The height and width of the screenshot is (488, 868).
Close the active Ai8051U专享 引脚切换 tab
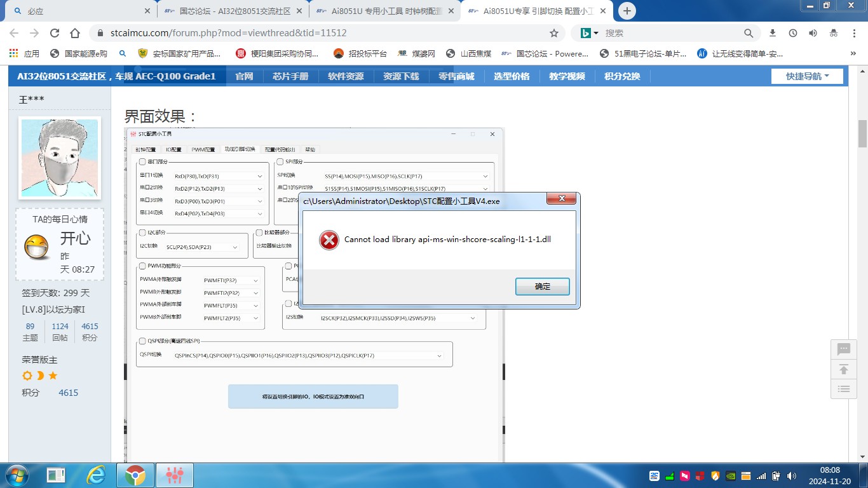(x=603, y=11)
